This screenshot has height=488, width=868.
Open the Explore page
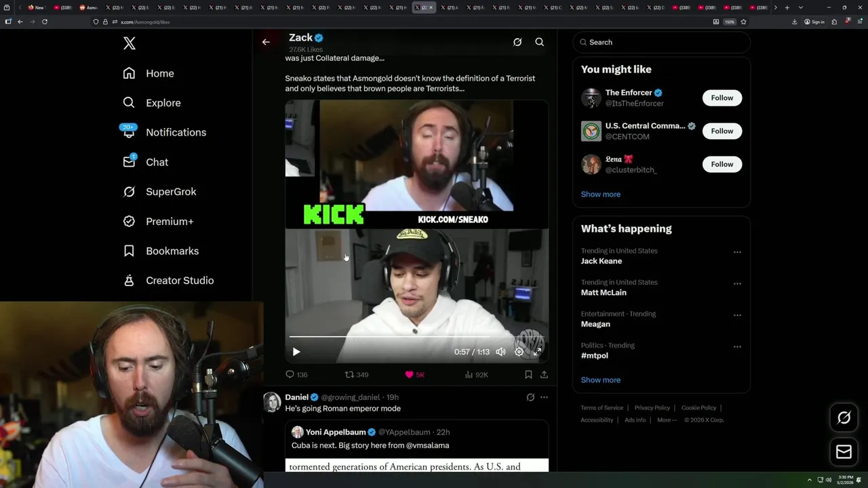click(x=152, y=103)
